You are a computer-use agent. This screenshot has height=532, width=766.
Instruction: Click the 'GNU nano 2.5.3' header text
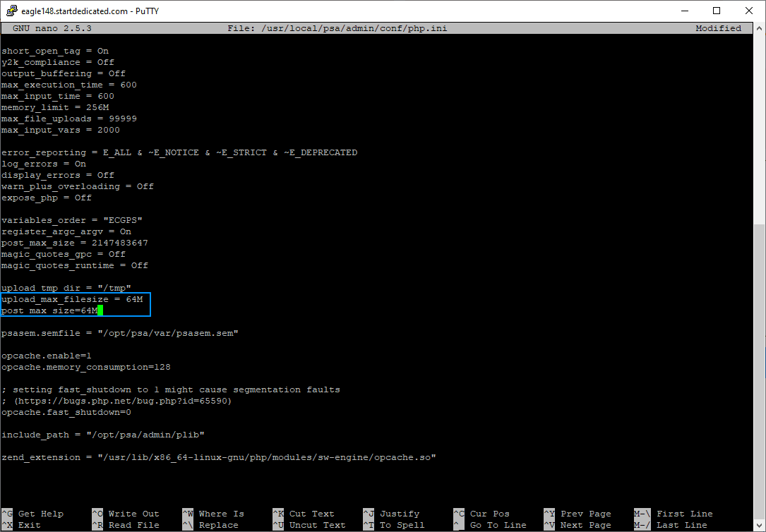click(52, 28)
